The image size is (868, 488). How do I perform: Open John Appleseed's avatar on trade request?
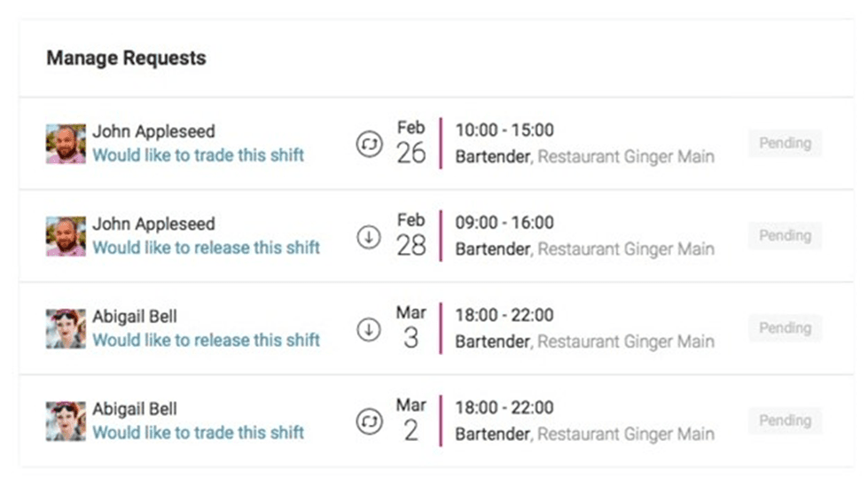tap(66, 144)
